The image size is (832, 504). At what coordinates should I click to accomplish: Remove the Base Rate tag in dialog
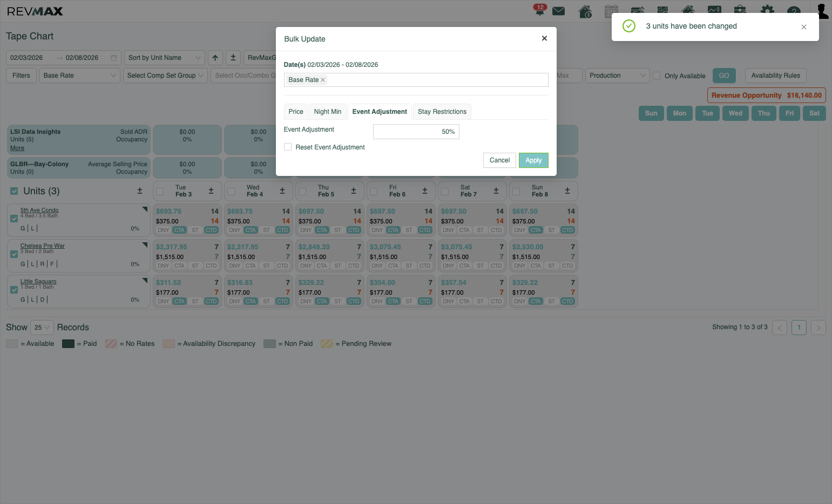[x=323, y=80]
